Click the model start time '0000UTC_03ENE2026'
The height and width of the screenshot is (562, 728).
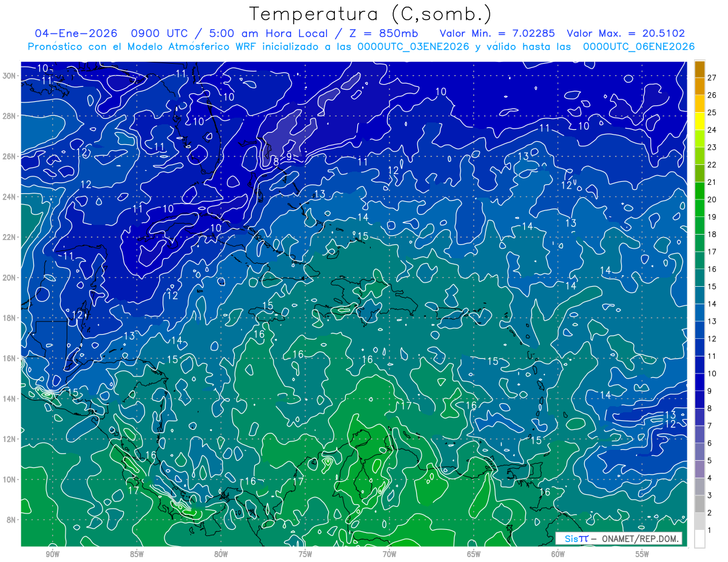413,47
